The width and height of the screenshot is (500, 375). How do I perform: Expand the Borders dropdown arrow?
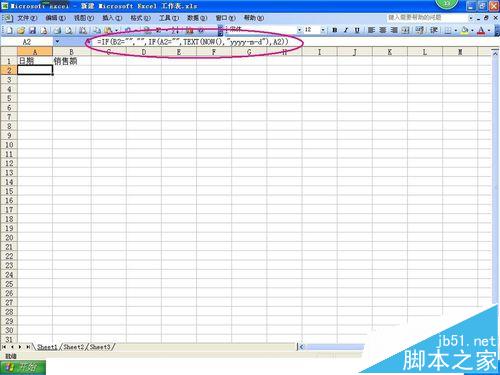(x=456, y=30)
